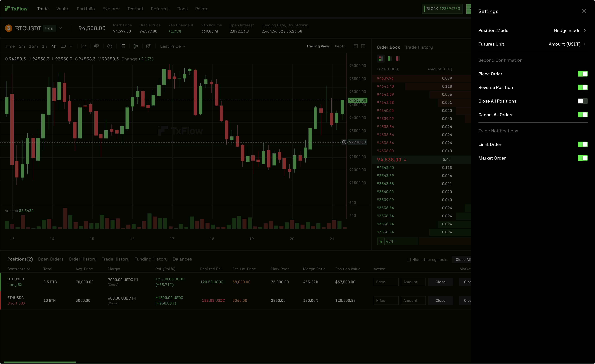Open the compare symbols scales icon
The width and height of the screenshot is (595, 364).
(97, 46)
